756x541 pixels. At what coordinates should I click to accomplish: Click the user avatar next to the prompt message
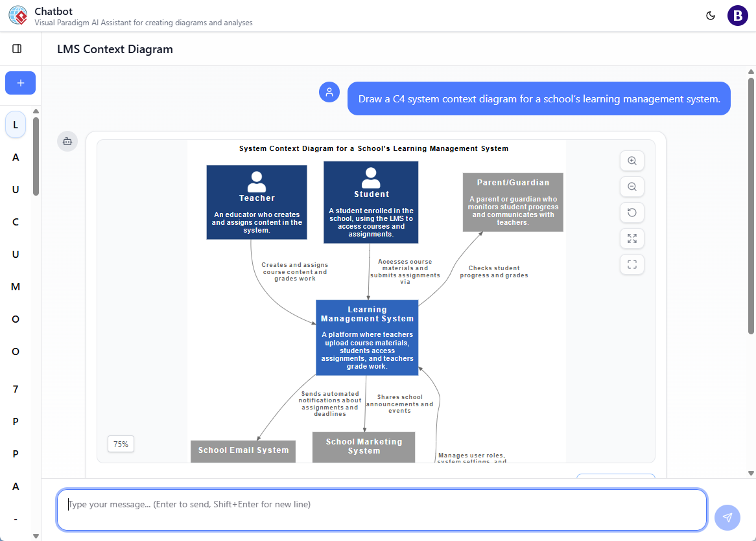click(329, 92)
